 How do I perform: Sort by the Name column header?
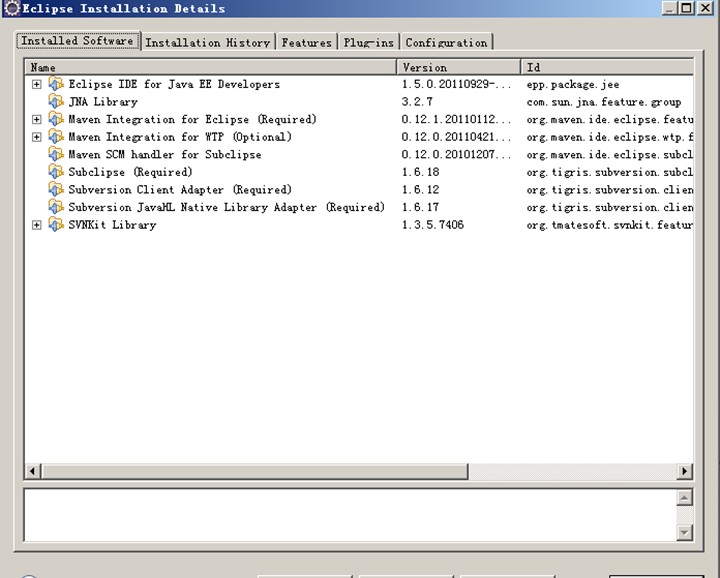(211, 67)
